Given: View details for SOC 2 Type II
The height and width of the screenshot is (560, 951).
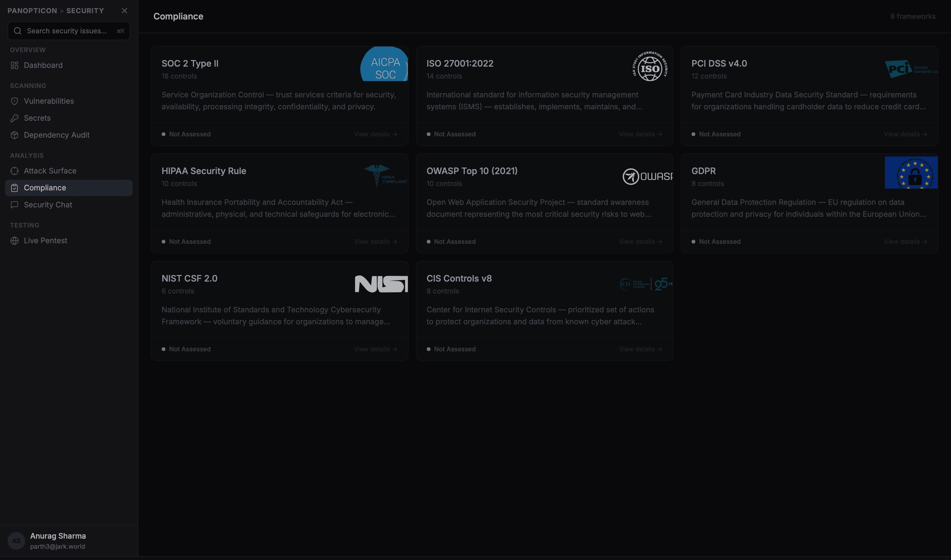Looking at the screenshot, I should [x=375, y=134].
